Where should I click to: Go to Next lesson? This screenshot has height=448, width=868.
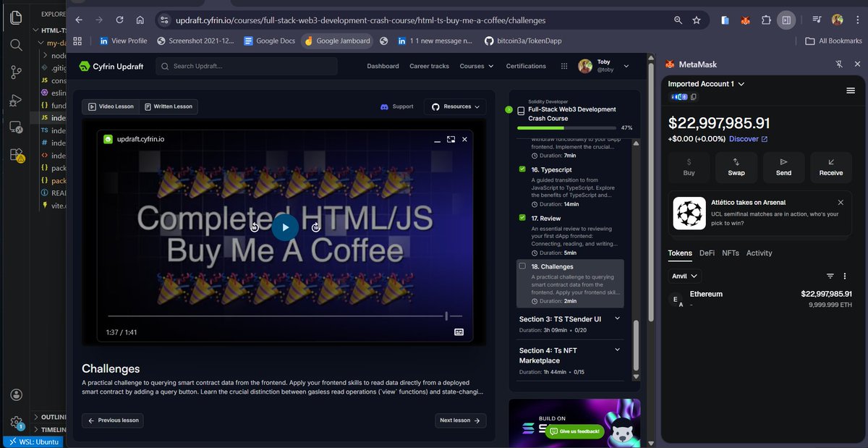click(x=461, y=420)
